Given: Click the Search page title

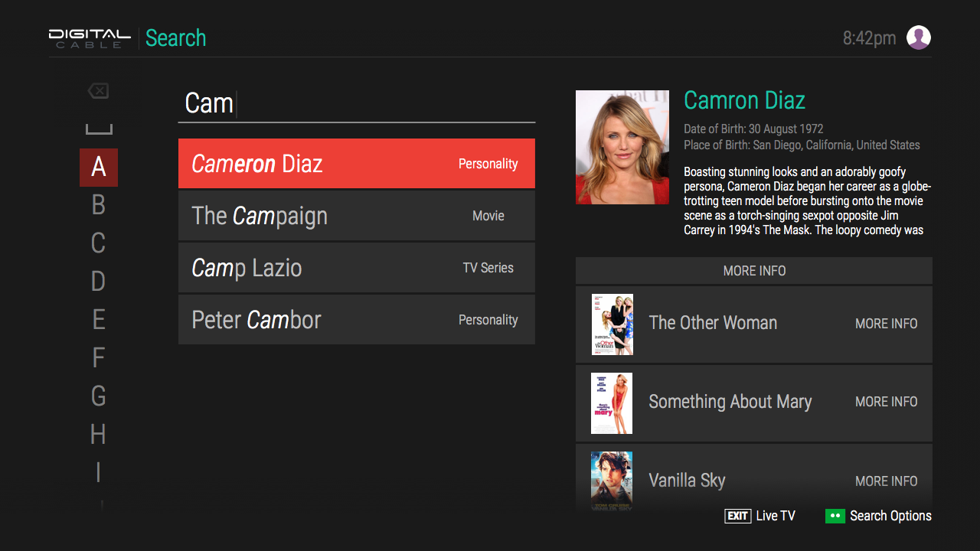Looking at the screenshot, I should pos(175,37).
